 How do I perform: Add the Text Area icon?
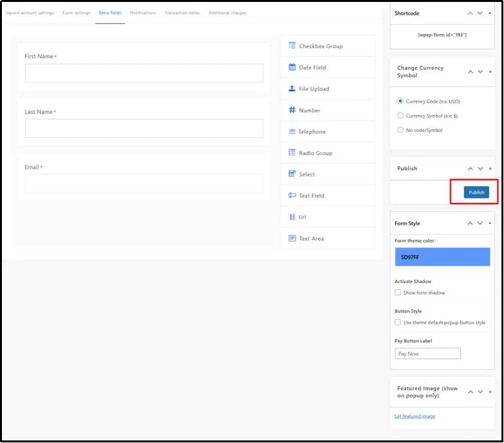point(292,238)
